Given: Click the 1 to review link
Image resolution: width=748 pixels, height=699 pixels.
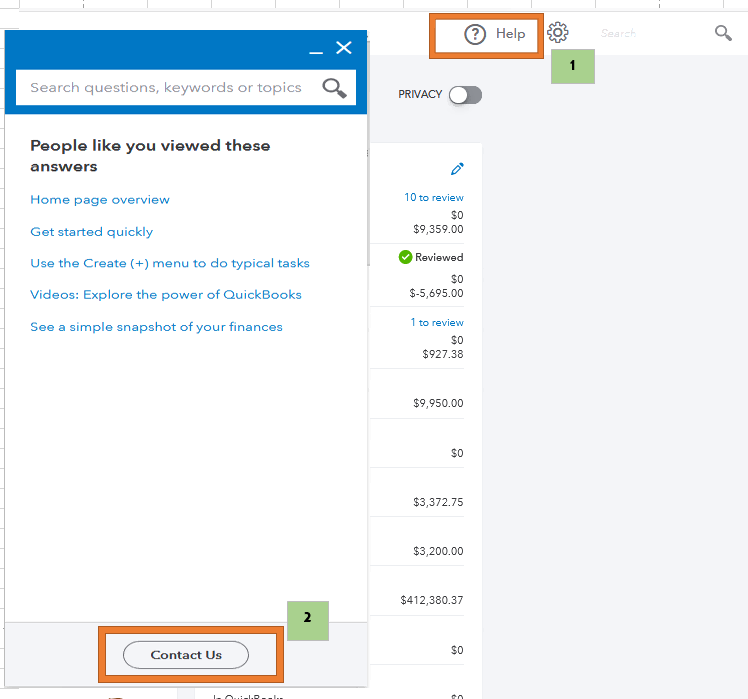Looking at the screenshot, I should tap(436, 323).
